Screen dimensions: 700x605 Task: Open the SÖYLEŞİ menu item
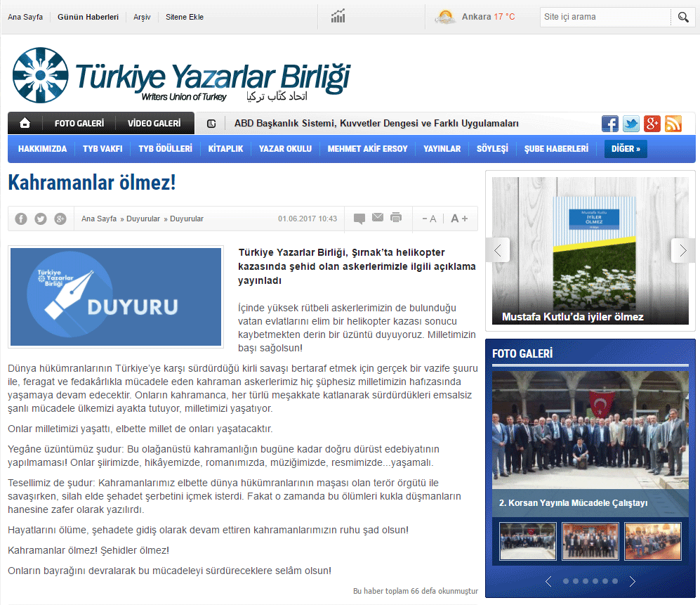tap(492, 149)
